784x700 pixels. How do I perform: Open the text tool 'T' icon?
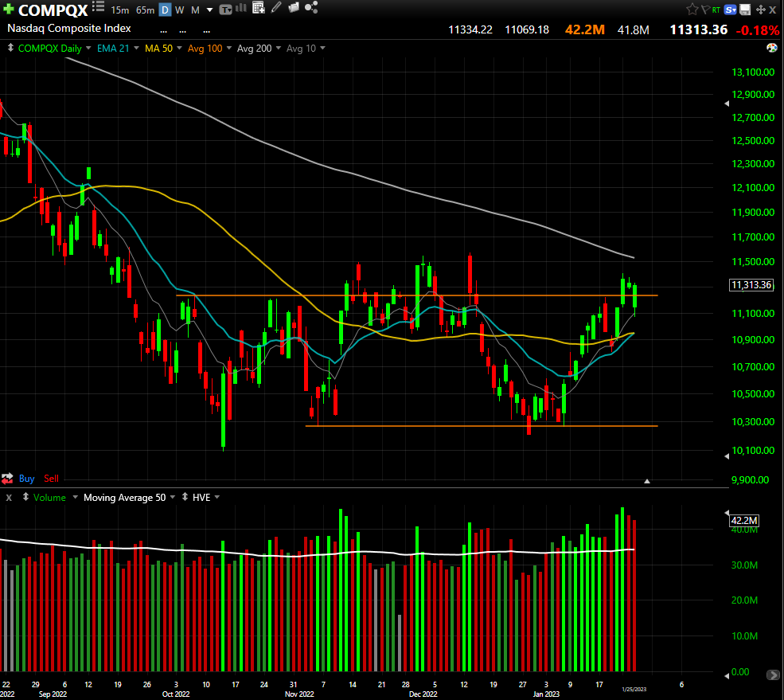(x=225, y=9)
